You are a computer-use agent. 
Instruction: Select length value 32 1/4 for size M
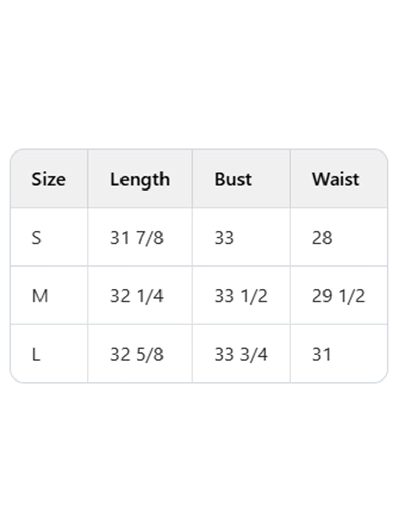tap(137, 296)
